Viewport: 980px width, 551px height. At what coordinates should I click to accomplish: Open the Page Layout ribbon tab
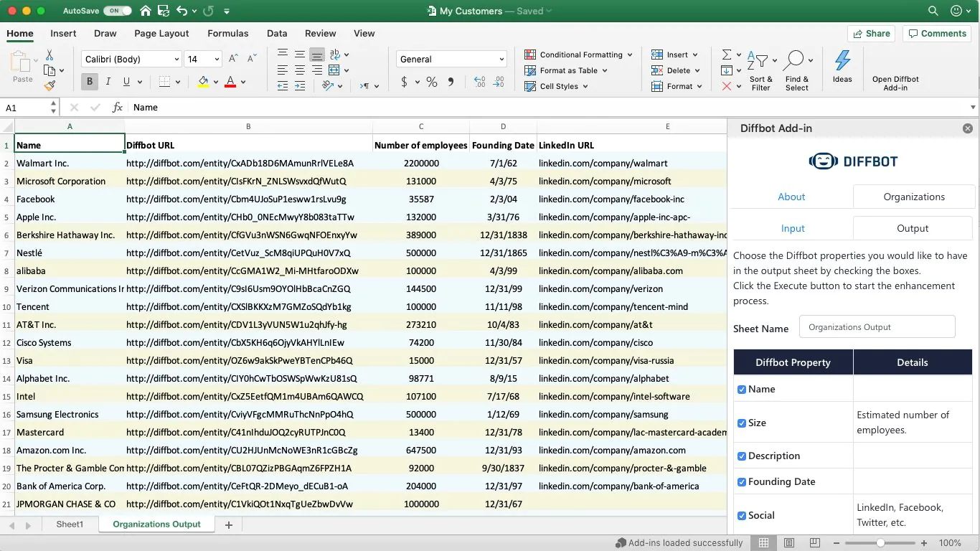(161, 33)
